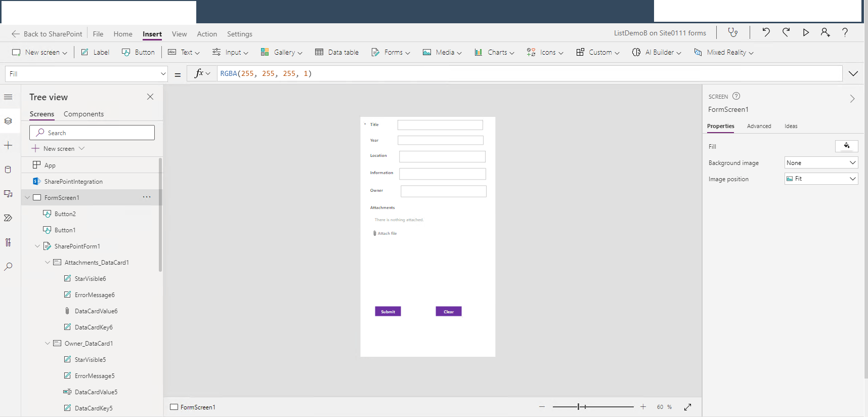
Task: Open the View tab
Action: [x=179, y=34]
